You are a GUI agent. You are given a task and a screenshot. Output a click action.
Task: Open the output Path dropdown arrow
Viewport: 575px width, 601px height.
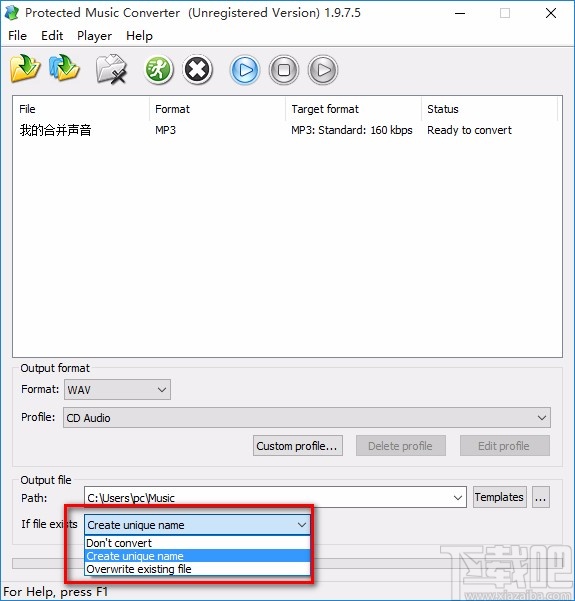click(x=458, y=498)
